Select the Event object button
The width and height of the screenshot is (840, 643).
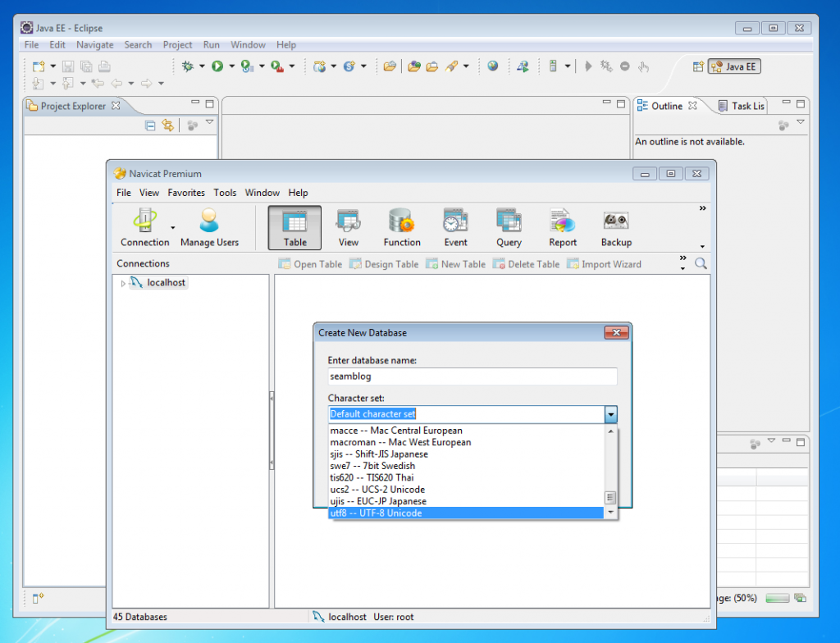455,228
